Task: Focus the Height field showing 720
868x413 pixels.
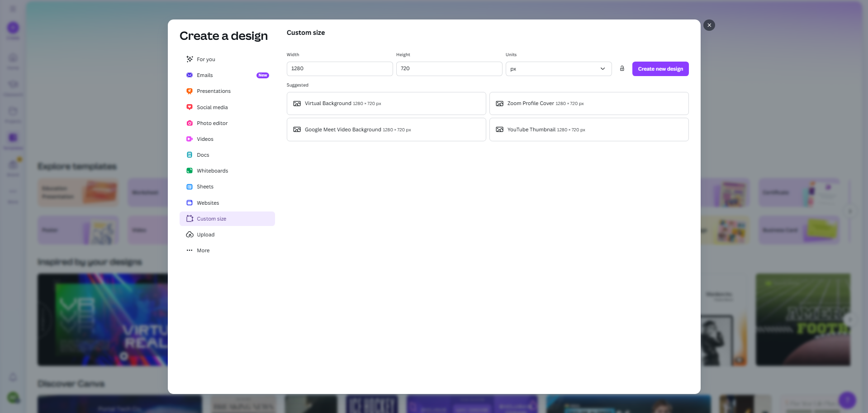Action: click(x=449, y=69)
